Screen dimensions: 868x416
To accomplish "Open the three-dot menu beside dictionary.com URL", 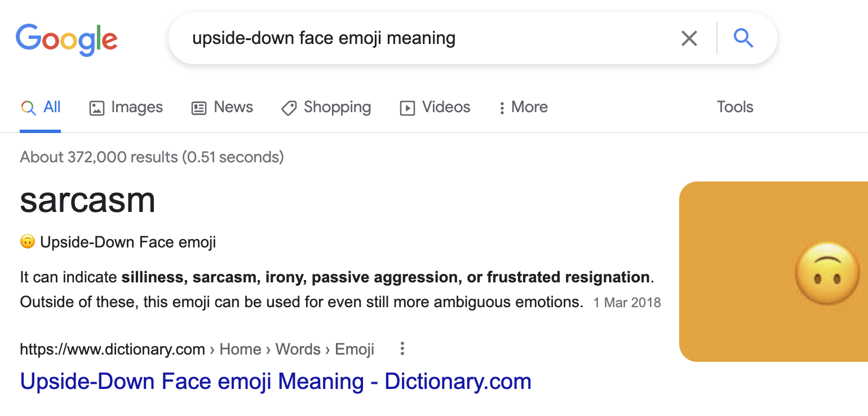I will 402,349.
